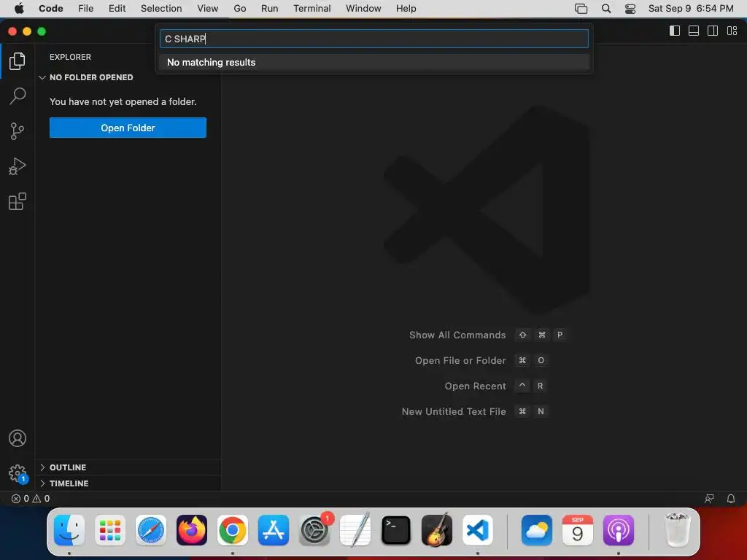The width and height of the screenshot is (747, 560).
Task: Open the File menu
Action: point(86,9)
